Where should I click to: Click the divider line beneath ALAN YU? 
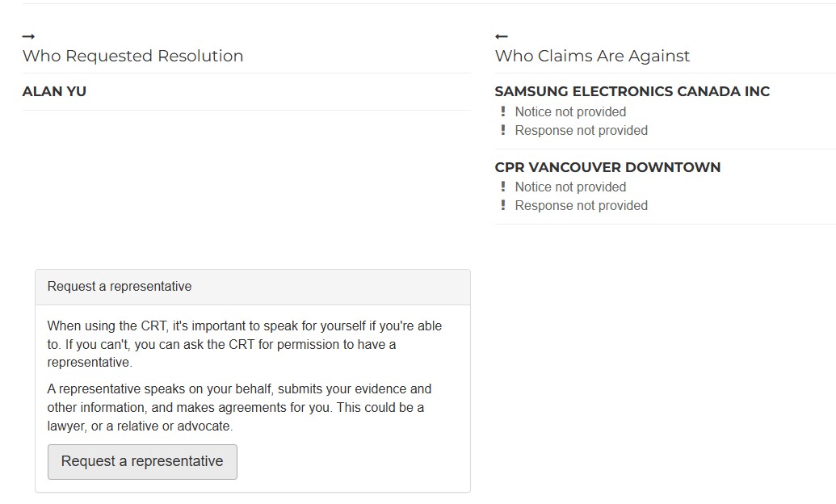pos(246,110)
